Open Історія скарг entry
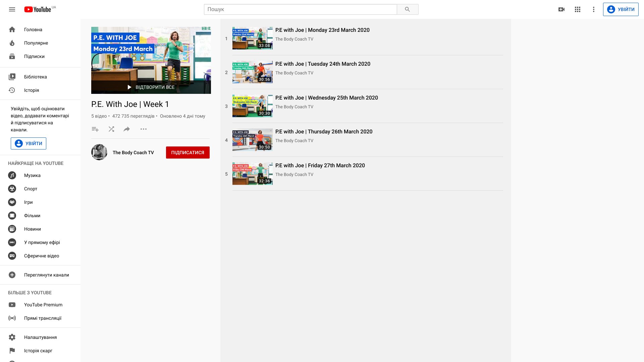Image resolution: width=644 pixels, height=362 pixels. (40, 351)
